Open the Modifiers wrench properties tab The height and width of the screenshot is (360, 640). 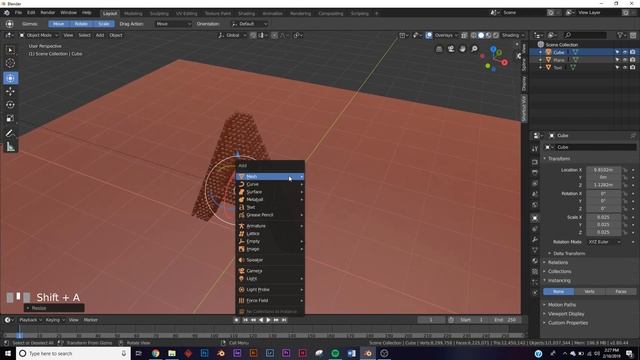click(535, 240)
